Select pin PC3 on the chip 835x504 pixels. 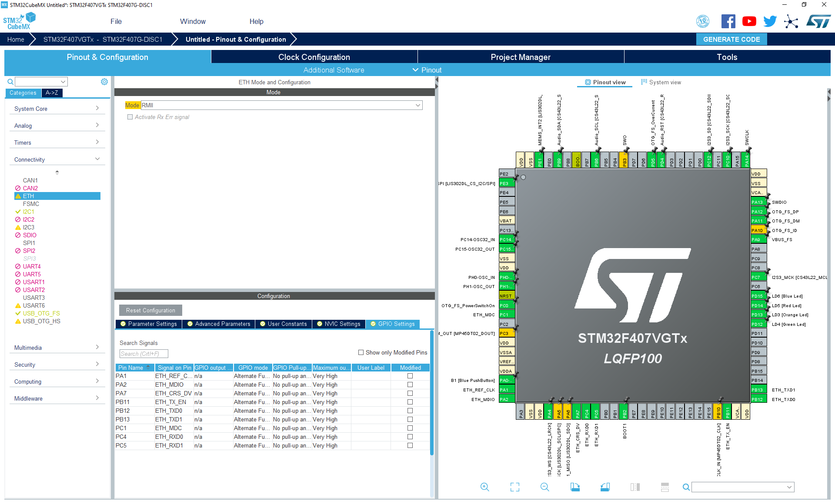pos(507,333)
